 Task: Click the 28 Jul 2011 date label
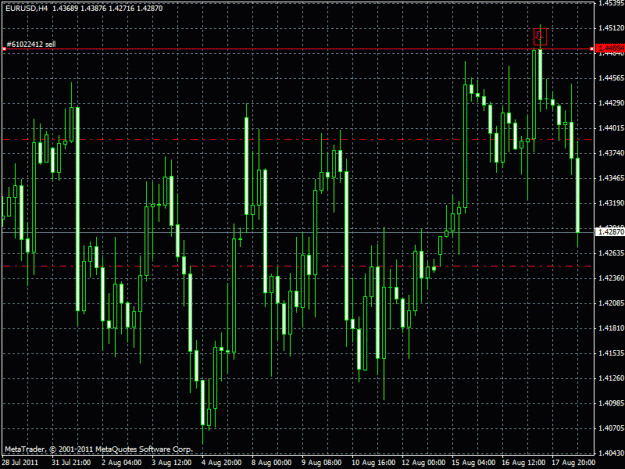[x=20, y=463]
